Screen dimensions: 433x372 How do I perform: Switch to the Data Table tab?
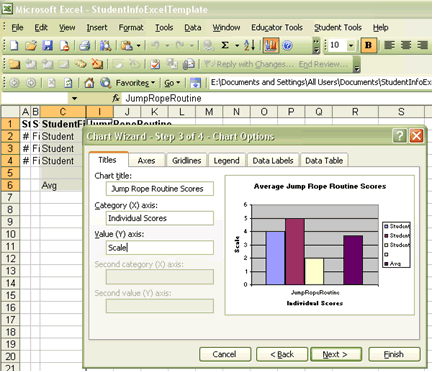tap(324, 161)
